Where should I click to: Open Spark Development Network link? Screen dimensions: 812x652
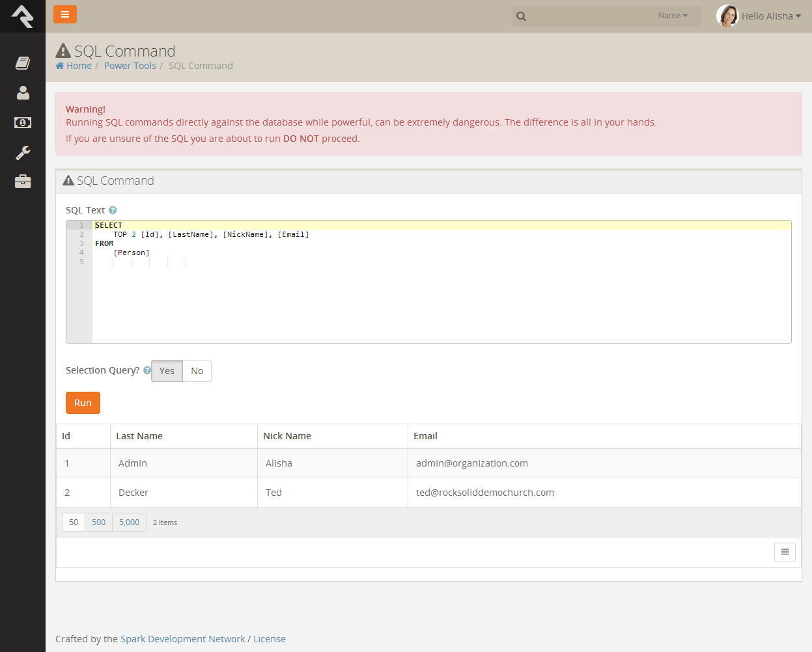click(x=183, y=639)
